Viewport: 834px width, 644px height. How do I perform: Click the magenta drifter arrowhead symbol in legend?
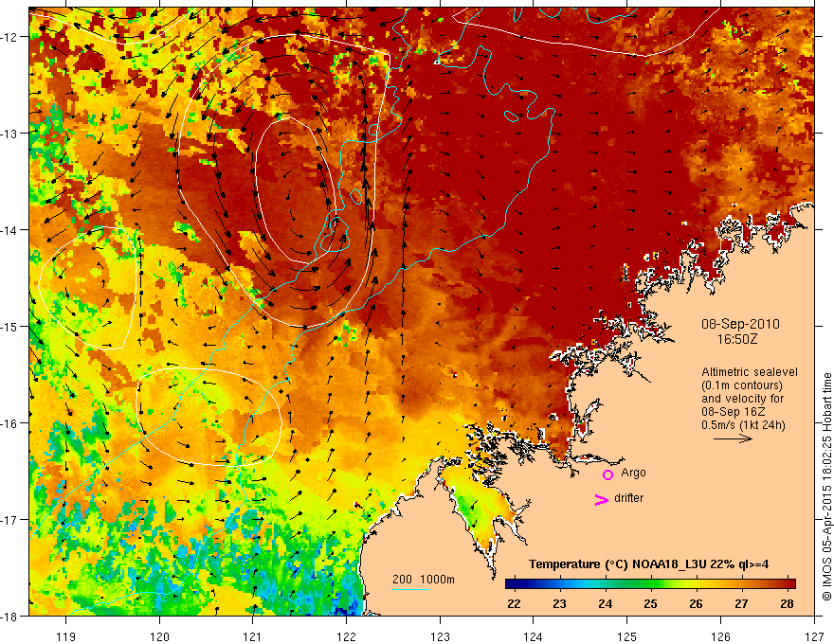[601, 499]
